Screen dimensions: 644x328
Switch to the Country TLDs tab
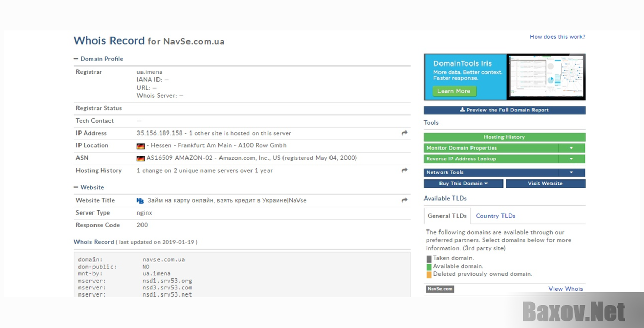pos(496,216)
